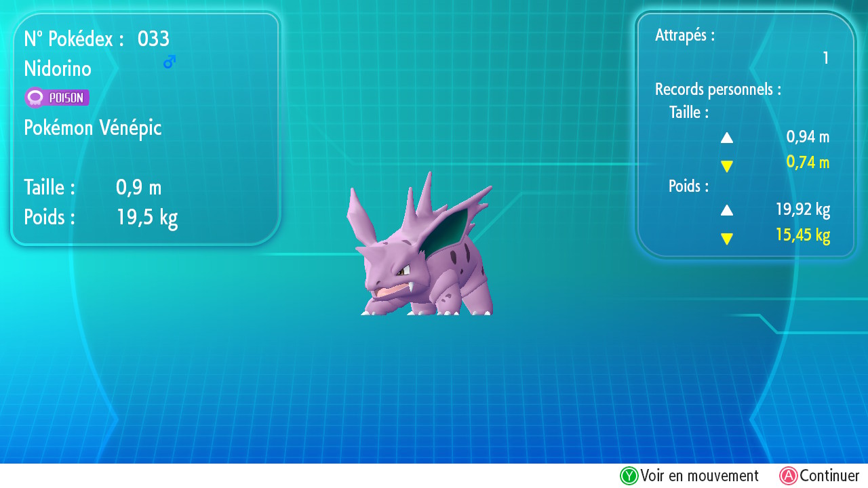Viewport: 868px width, 488px height.
Task: Select the "Continuer" label
Action: tap(829, 476)
